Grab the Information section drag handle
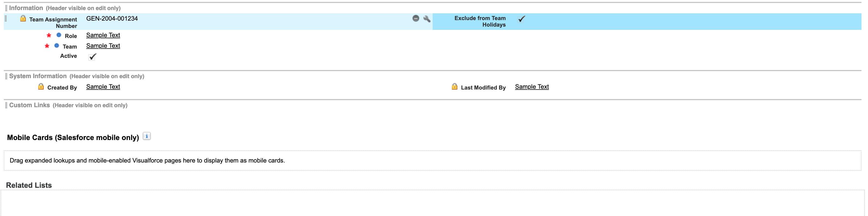The height and width of the screenshot is (216, 868). [6, 8]
